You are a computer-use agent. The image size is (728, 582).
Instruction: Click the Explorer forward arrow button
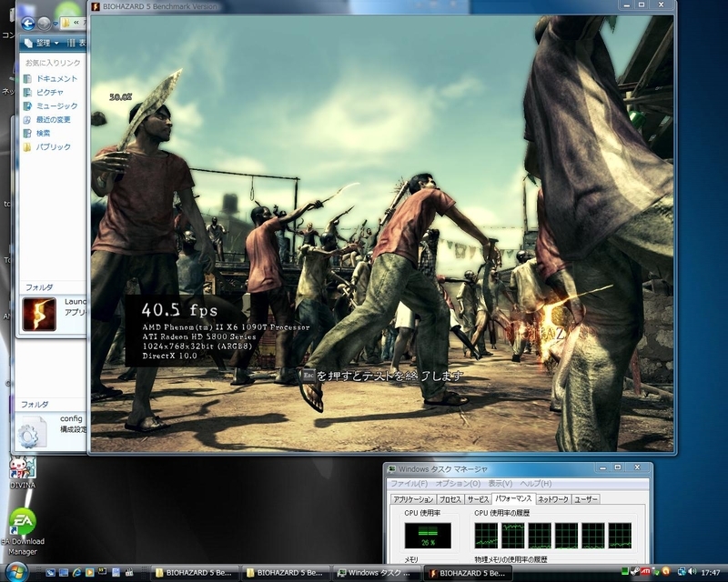coord(44,24)
